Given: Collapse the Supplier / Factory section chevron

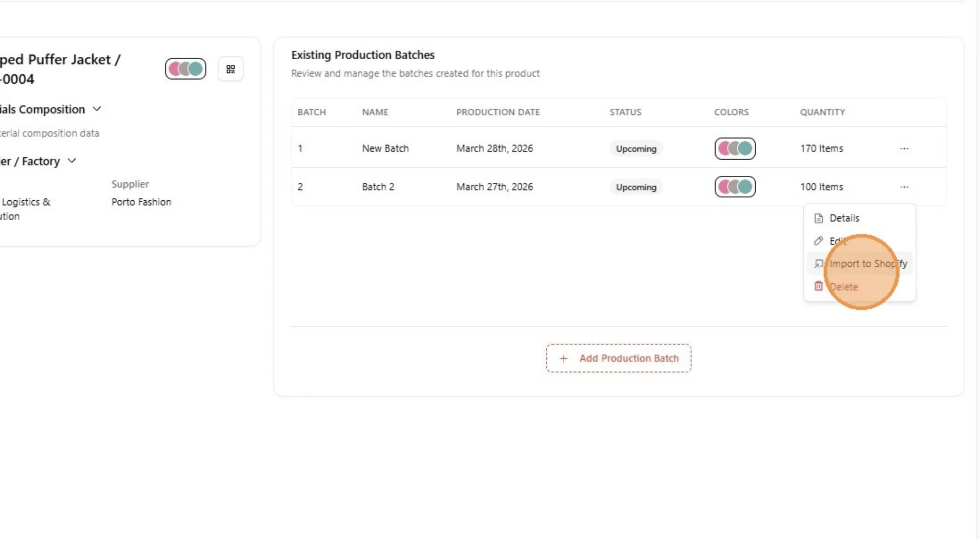Looking at the screenshot, I should pos(72,161).
